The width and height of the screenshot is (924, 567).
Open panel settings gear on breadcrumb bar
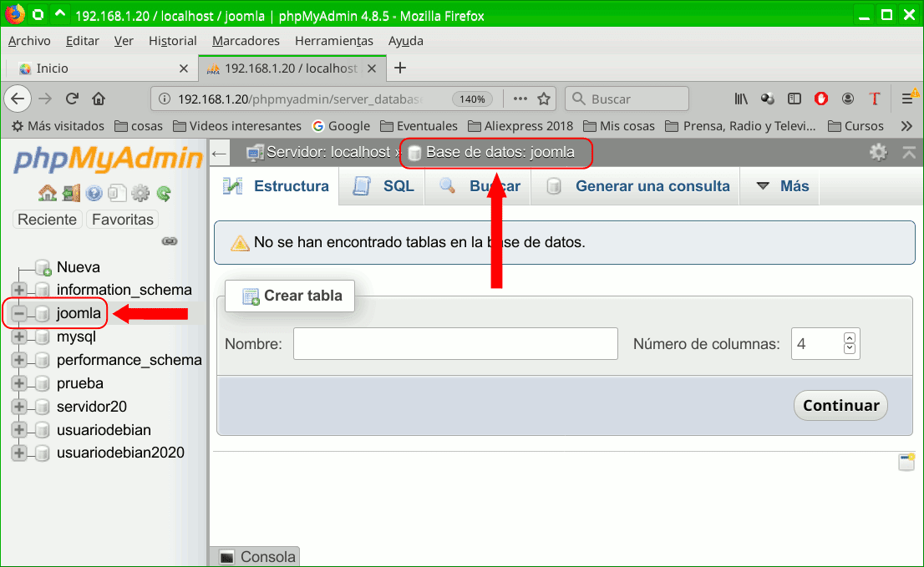878,153
